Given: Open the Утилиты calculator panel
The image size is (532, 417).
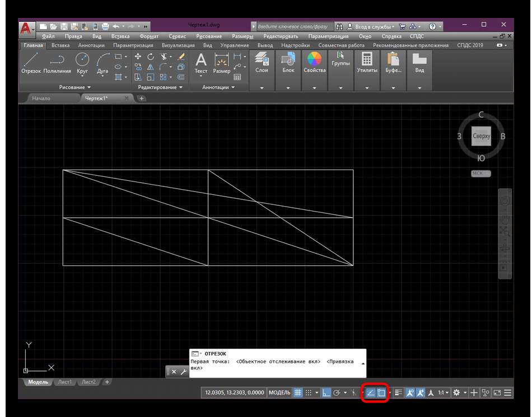Looking at the screenshot, I should pyautogui.click(x=367, y=63).
